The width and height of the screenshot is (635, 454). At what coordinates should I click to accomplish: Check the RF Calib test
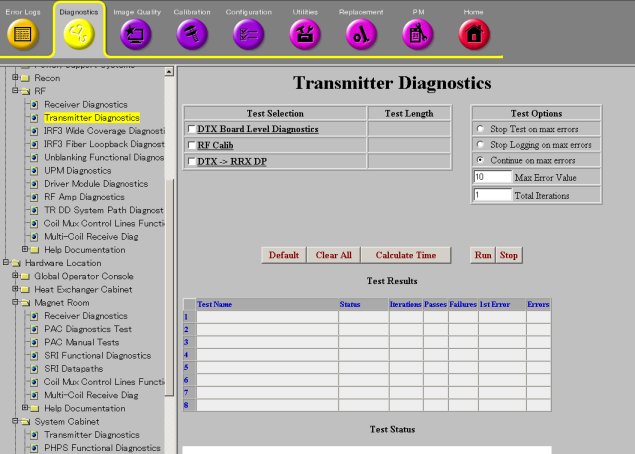pyautogui.click(x=192, y=145)
